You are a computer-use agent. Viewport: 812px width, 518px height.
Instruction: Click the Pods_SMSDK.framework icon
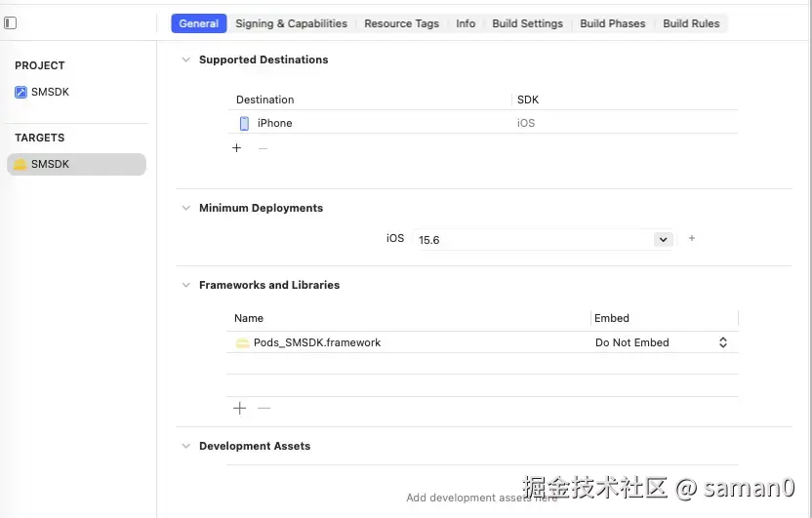[x=242, y=342]
